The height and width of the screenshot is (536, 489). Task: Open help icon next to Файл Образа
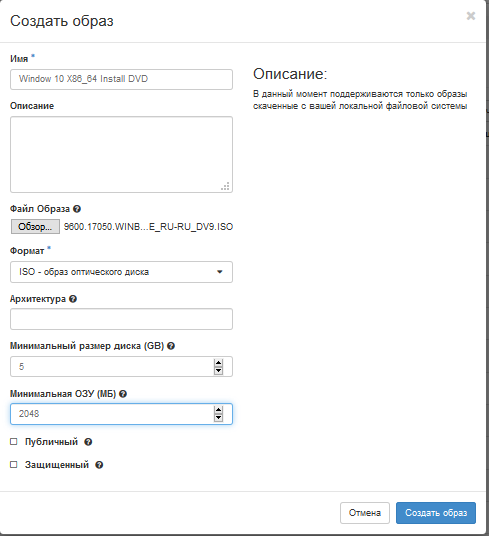click(x=77, y=209)
